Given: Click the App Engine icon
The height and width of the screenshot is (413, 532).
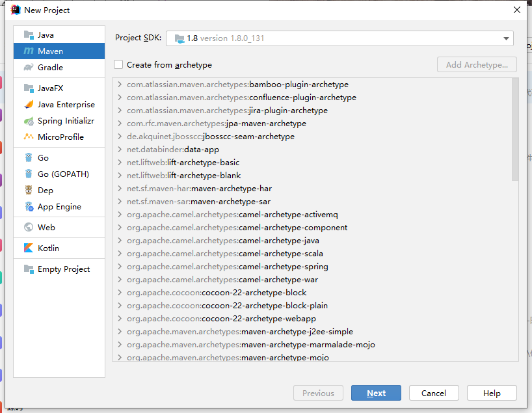Looking at the screenshot, I should click(x=29, y=207).
